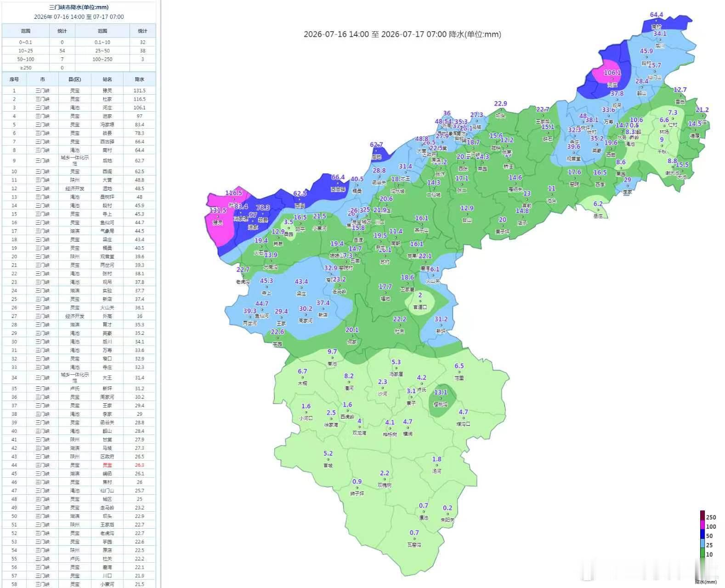Image resolution: width=725 pixels, height=588 pixels.
Task: Select the '县(区)' column header in the table
Action: [75, 79]
